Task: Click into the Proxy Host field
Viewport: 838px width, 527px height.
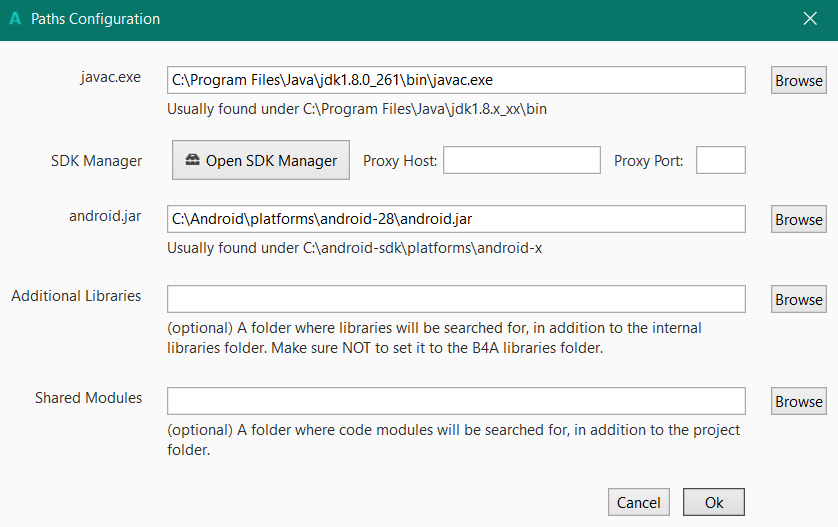Action: coord(521,160)
